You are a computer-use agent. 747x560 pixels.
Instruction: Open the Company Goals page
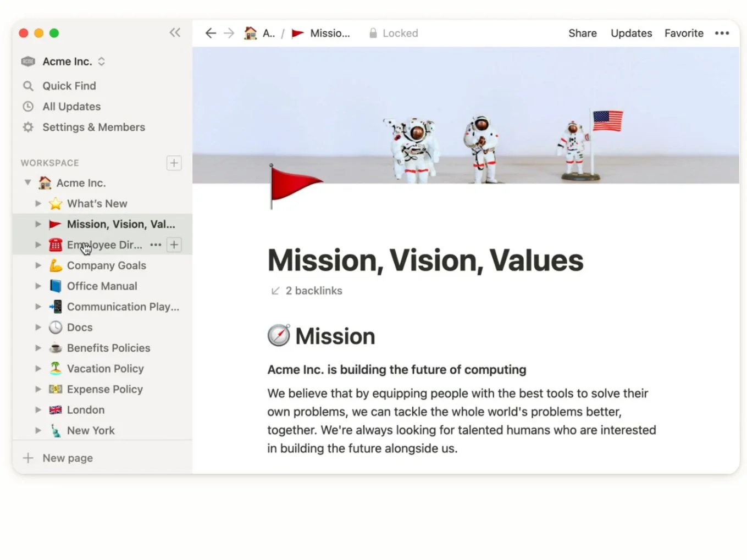click(107, 265)
